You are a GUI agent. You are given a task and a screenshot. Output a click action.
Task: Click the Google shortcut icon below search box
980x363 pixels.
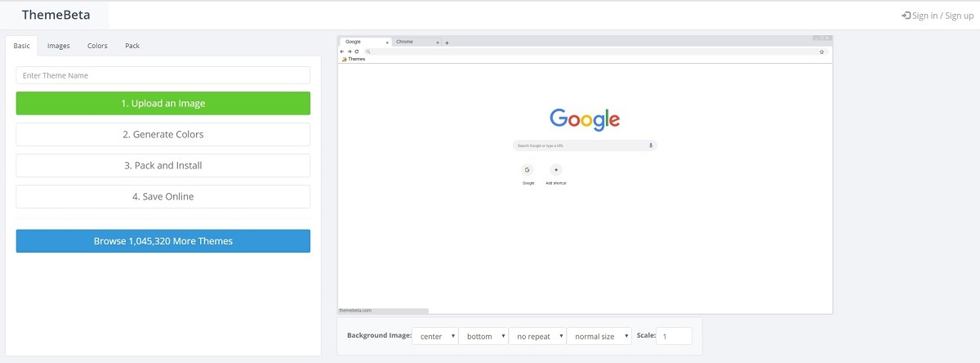tap(528, 169)
